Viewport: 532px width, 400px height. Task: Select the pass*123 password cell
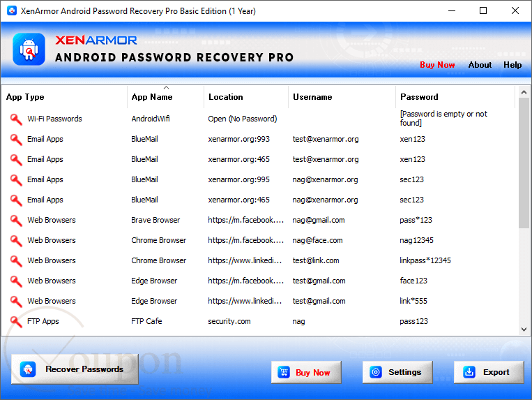[416, 220]
